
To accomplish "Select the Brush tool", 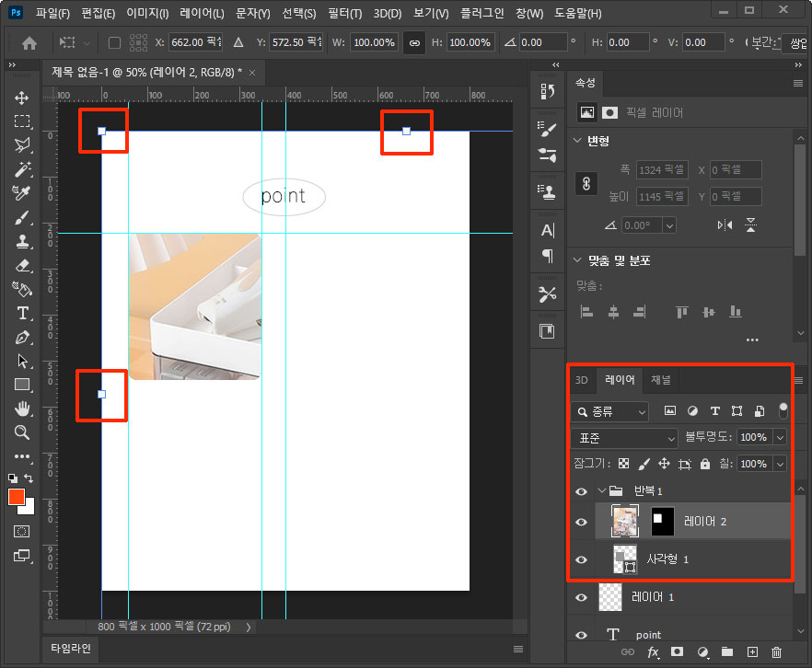I will (22, 217).
